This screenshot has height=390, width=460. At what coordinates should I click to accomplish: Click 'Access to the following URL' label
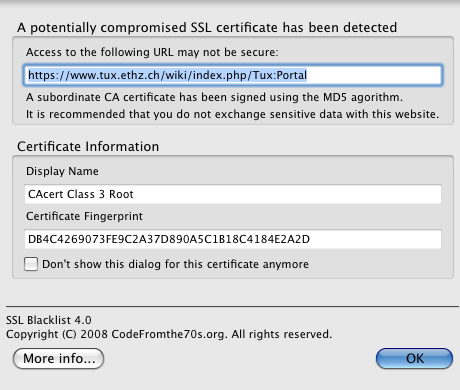152,52
